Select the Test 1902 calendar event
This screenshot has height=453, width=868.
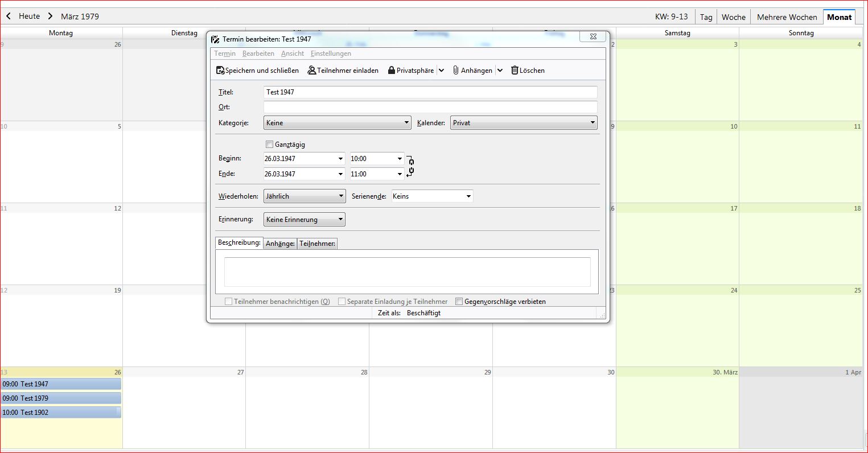(x=60, y=413)
